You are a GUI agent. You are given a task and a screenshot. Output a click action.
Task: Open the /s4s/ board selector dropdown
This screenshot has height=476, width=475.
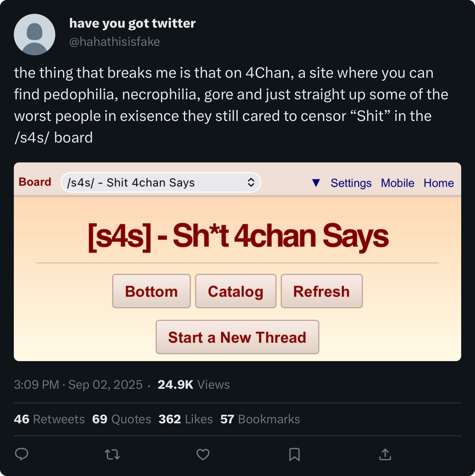point(161,182)
